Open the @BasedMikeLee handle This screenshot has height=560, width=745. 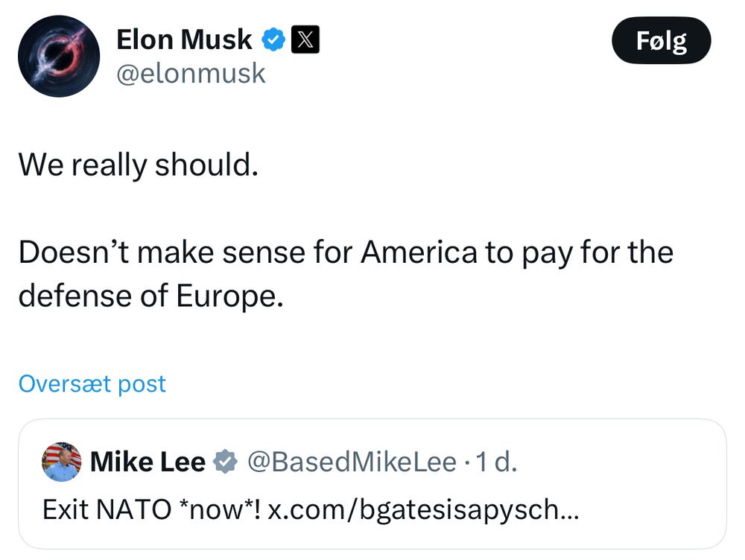[352, 462]
